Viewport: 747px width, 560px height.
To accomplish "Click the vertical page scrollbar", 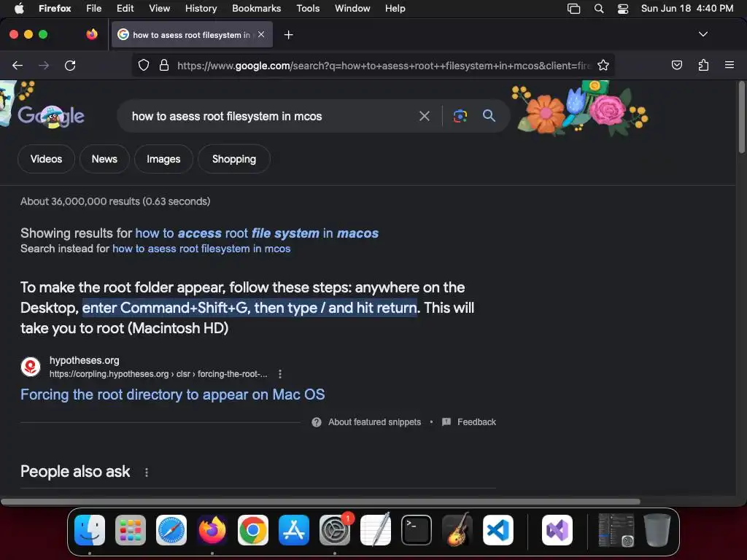I will coord(742,118).
